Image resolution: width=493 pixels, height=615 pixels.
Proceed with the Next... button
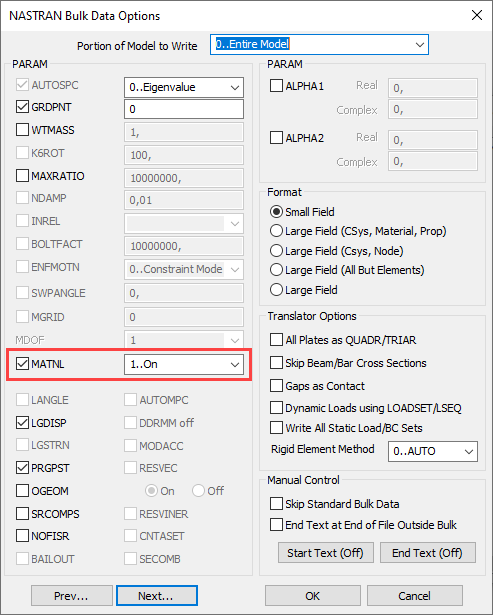coord(156,596)
